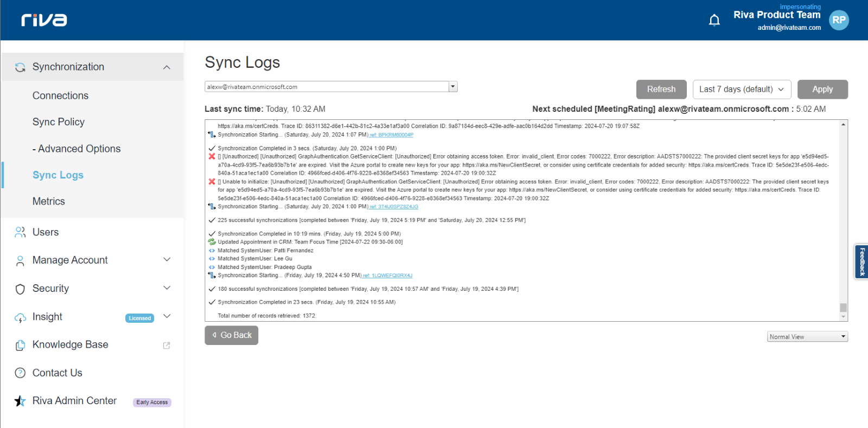Click the sync icon beside 'Updated Appointment in CRM'
The image size is (868, 428).
[x=212, y=242]
